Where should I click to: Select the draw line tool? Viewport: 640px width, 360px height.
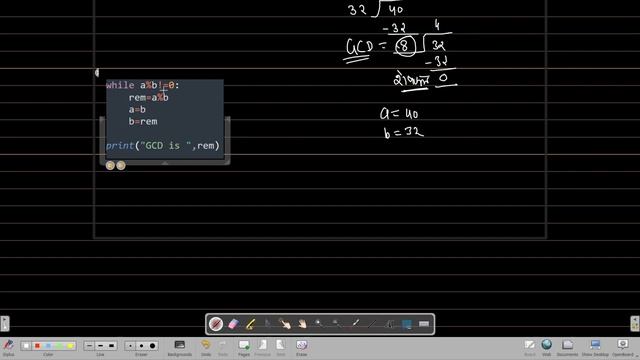click(372, 324)
